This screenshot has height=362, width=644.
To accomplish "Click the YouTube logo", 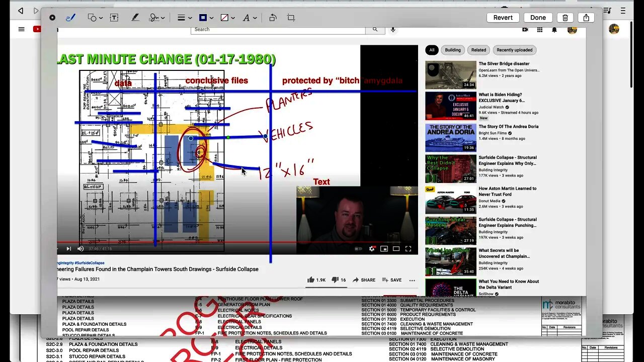I will [37, 29].
